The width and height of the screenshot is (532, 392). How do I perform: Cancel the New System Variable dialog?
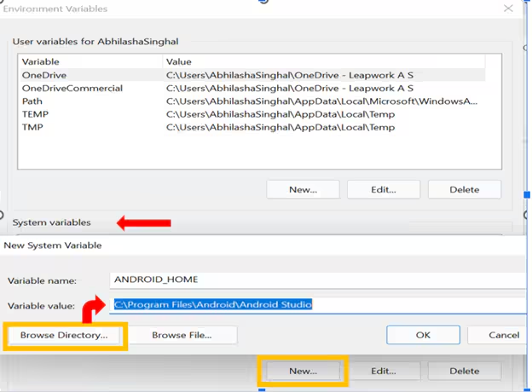pyautogui.click(x=498, y=335)
